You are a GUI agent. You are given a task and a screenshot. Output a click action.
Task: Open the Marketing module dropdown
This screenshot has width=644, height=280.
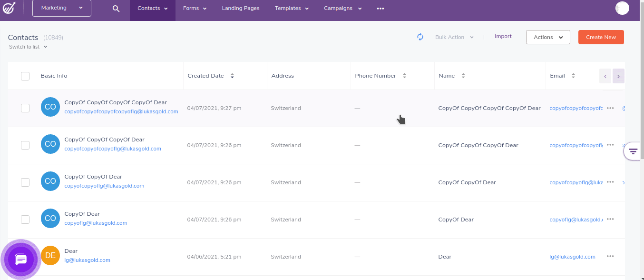click(x=62, y=8)
